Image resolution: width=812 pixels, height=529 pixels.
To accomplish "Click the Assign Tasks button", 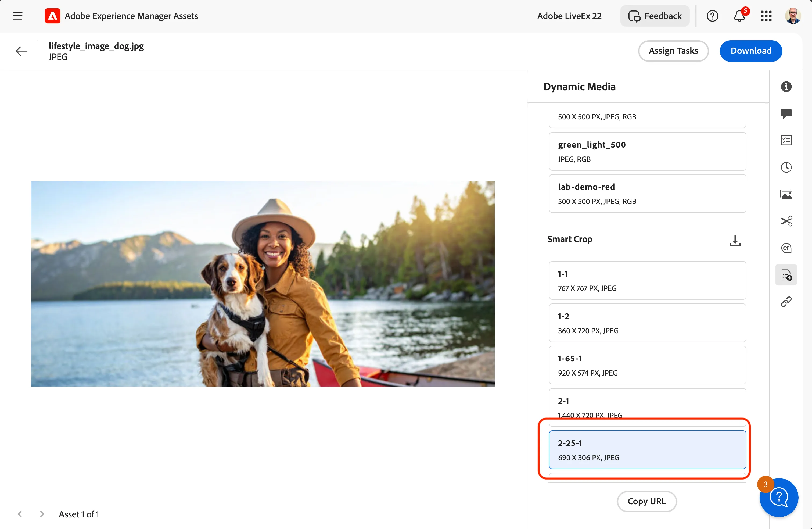I will click(673, 51).
